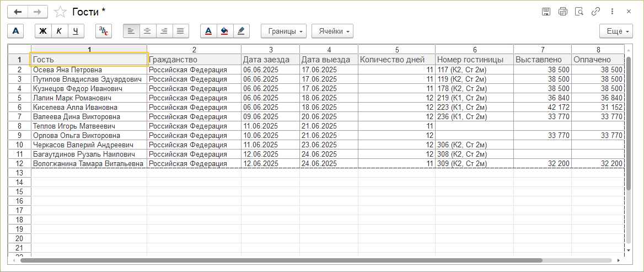Select the Дата заезда header cell
This screenshot has height=272, width=644.
[270, 60]
